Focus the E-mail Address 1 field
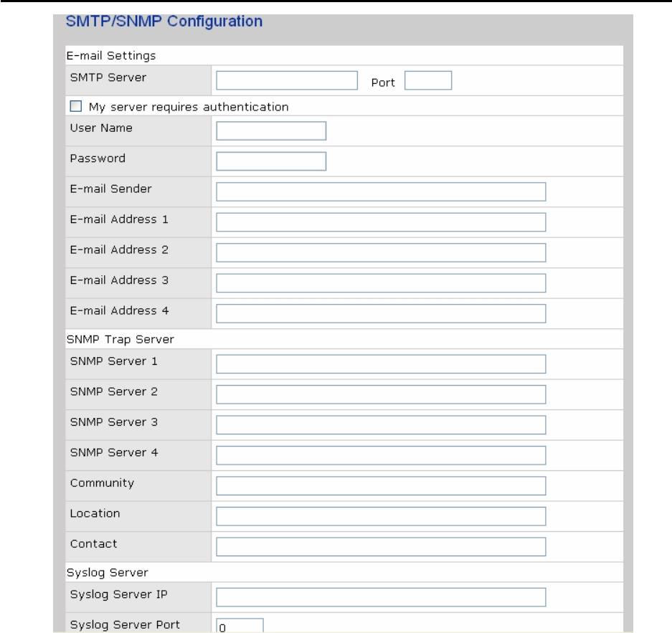Screen dimensions: 672x633 point(381,222)
